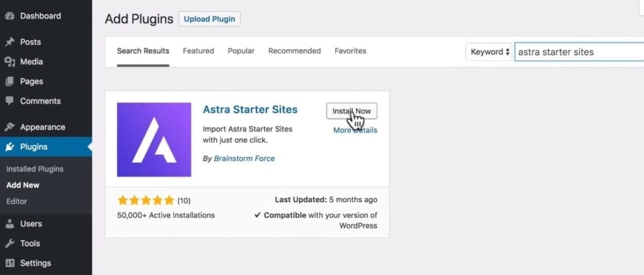This screenshot has height=275, width=644.
Task: Click the '50,000+ Active Installations' text
Action: click(166, 215)
